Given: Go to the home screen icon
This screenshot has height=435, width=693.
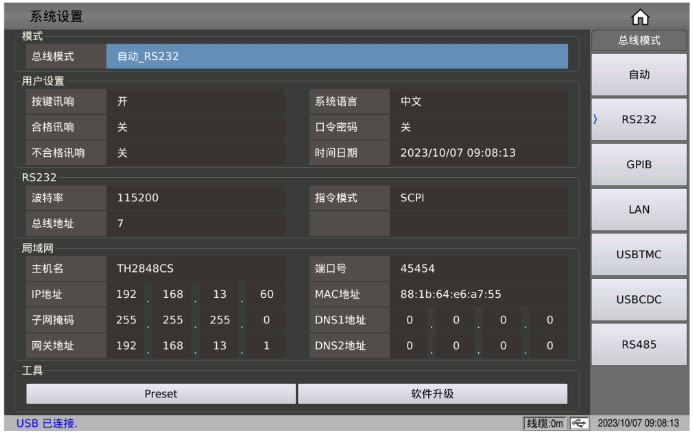Looking at the screenshot, I should coord(640,17).
